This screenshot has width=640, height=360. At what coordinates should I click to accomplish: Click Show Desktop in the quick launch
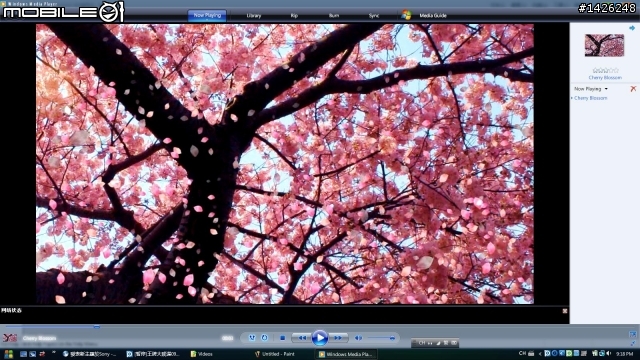(24, 354)
